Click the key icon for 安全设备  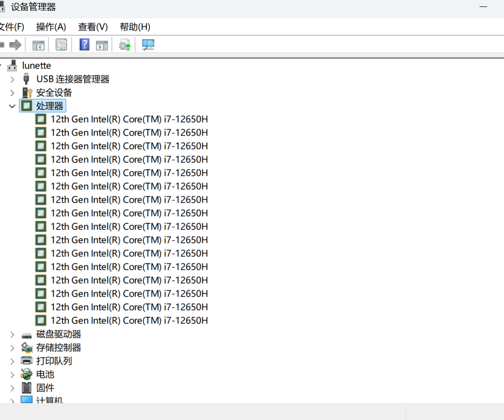(x=27, y=93)
